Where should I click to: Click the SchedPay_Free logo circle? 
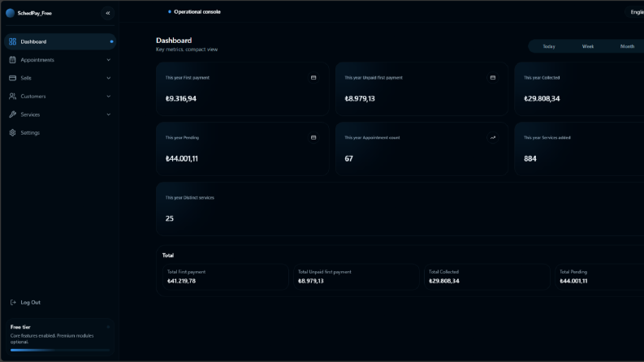11,13
